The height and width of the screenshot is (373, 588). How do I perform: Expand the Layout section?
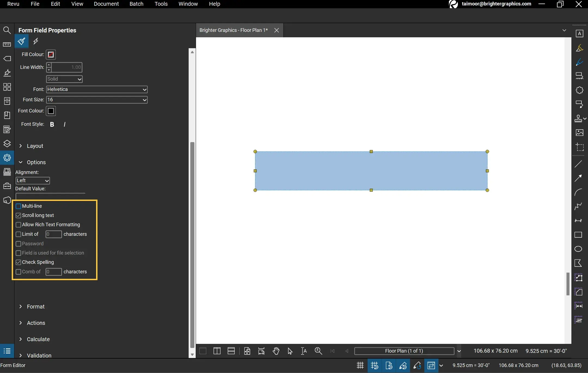[x=21, y=146]
